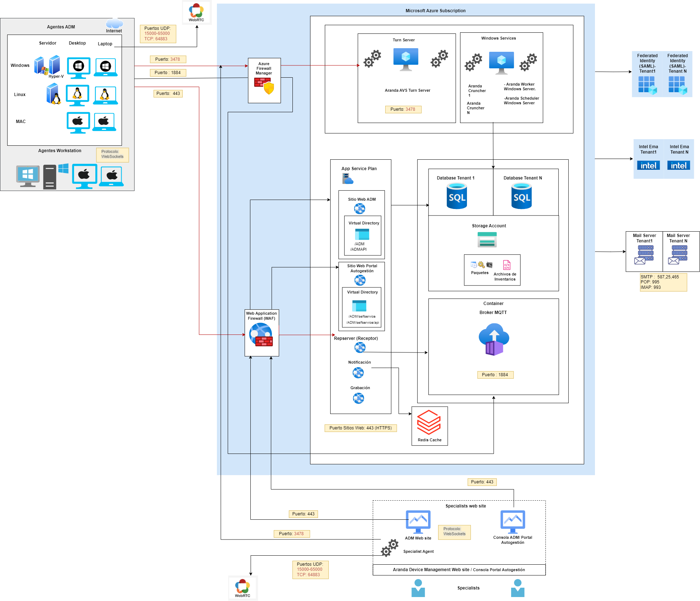Select the Mail Server Tenant1 icon
The width and height of the screenshot is (700, 601).
(x=644, y=255)
